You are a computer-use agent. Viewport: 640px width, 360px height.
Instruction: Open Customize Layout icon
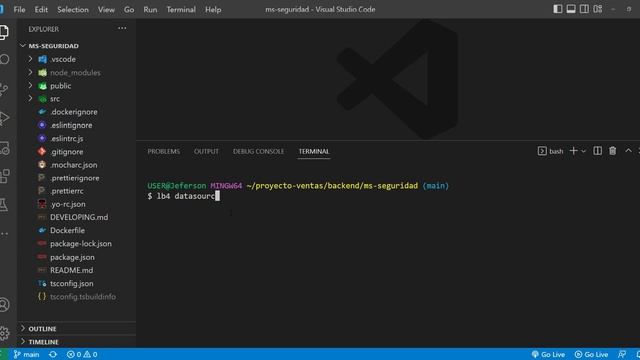(598, 9)
